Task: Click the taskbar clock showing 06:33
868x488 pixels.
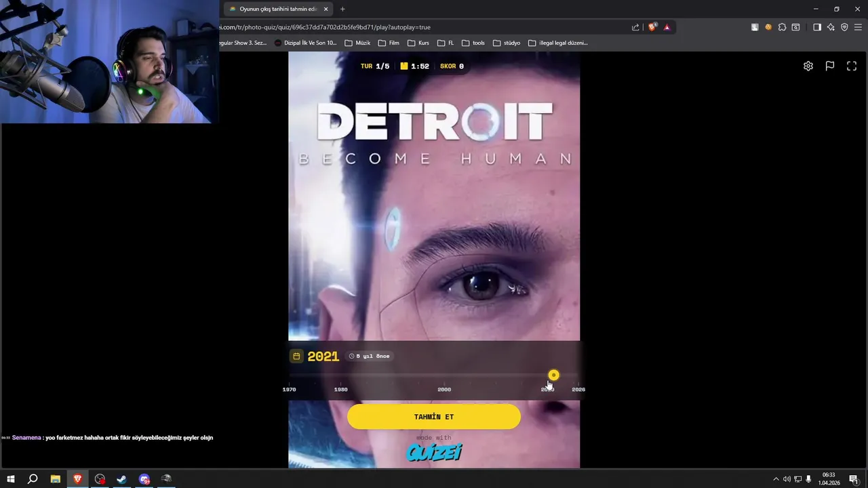Action: [x=829, y=479]
